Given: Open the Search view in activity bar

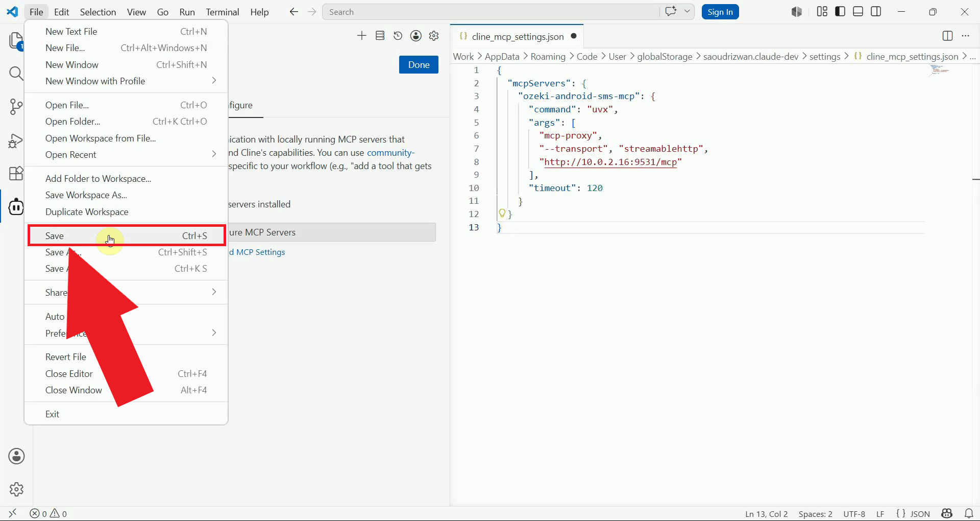Looking at the screenshot, I should [x=16, y=74].
